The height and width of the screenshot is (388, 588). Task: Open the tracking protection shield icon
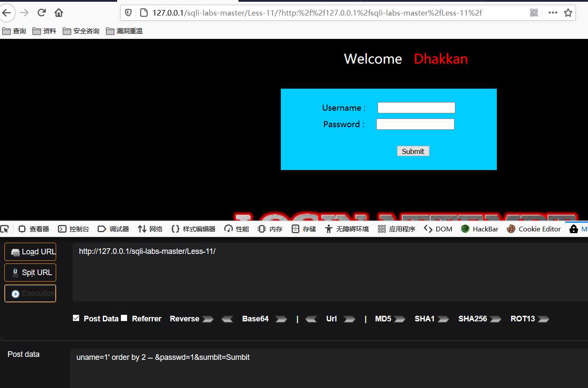[x=128, y=13]
